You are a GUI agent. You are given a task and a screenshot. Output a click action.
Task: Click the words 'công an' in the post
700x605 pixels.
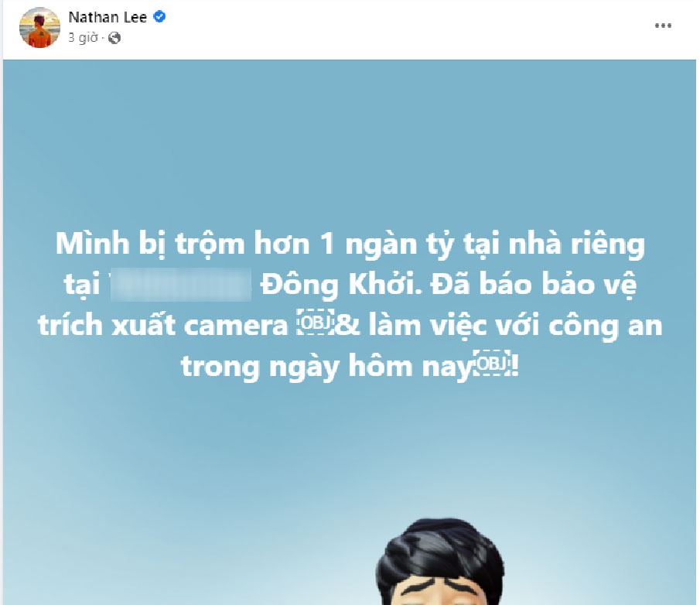click(x=605, y=326)
